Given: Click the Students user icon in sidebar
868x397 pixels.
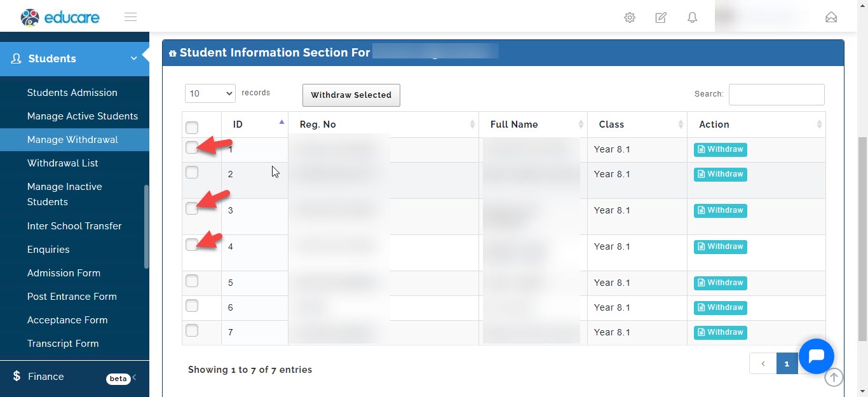Looking at the screenshot, I should 17,58.
